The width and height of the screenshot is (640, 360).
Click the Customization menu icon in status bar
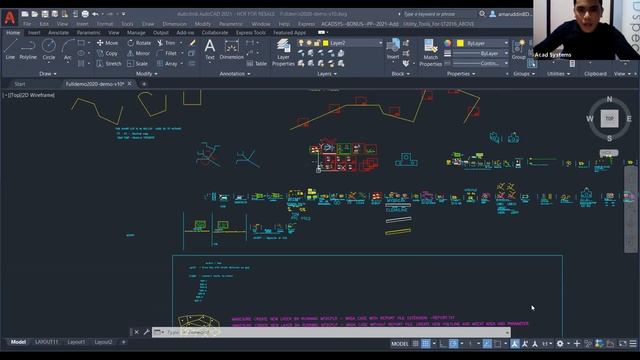coord(633,344)
